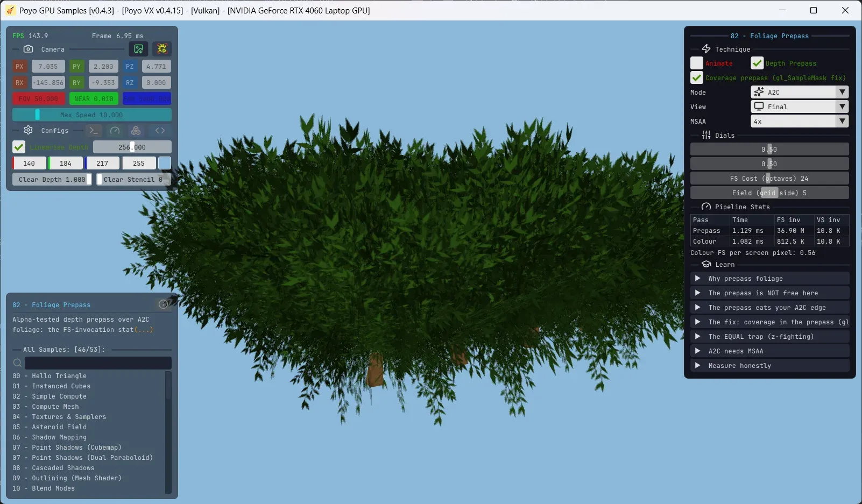
Task: Open the code brackets config icon
Action: pyautogui.click(x=160, y=131)
